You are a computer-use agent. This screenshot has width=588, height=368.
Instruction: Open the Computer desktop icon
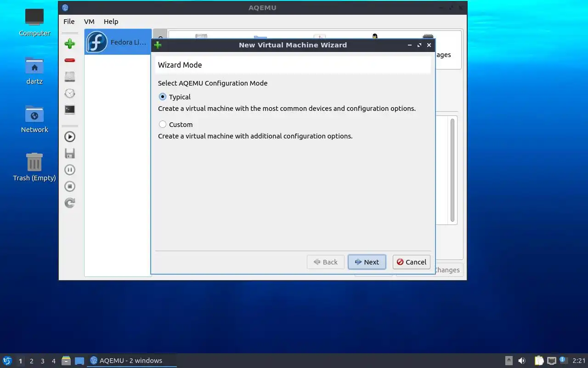pos(34,22)
